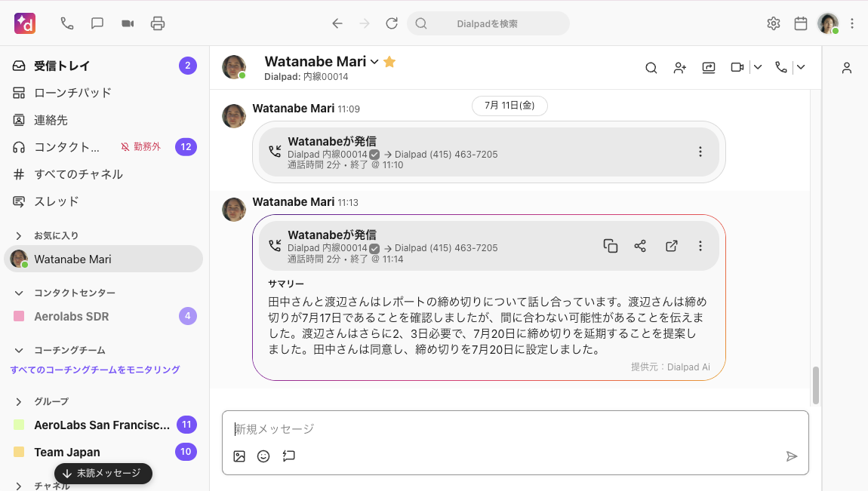Expand お気に入り section
The width and height of the screenshot is (868, 491).
coord(19,235)
